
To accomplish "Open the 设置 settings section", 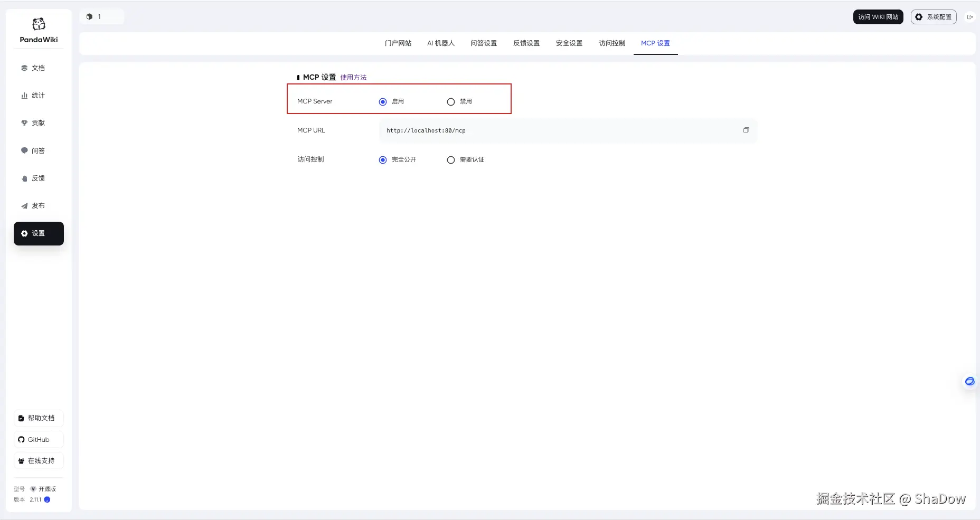I will [39, 233].
